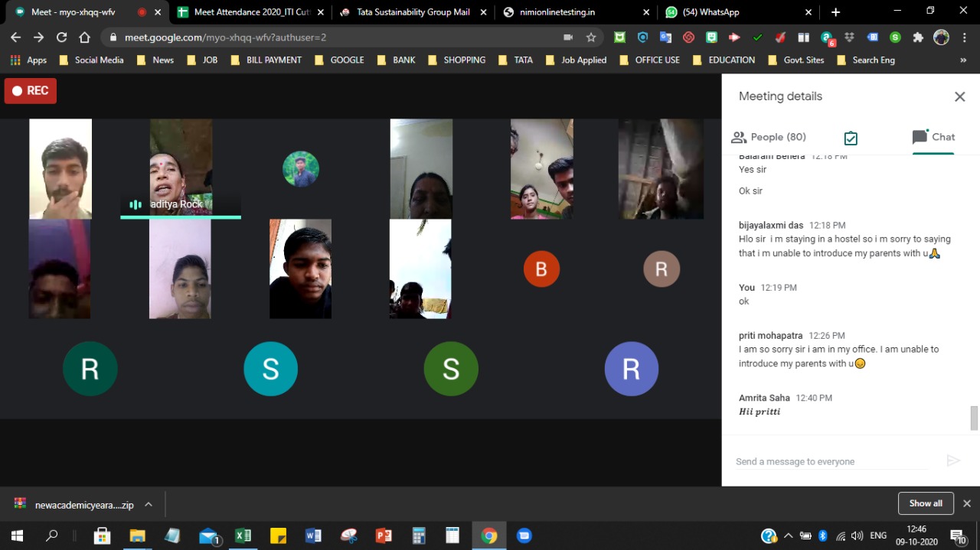Screen dimensions: 980x550
Task: Click the REC recording indicator
Action: point(31,90)
